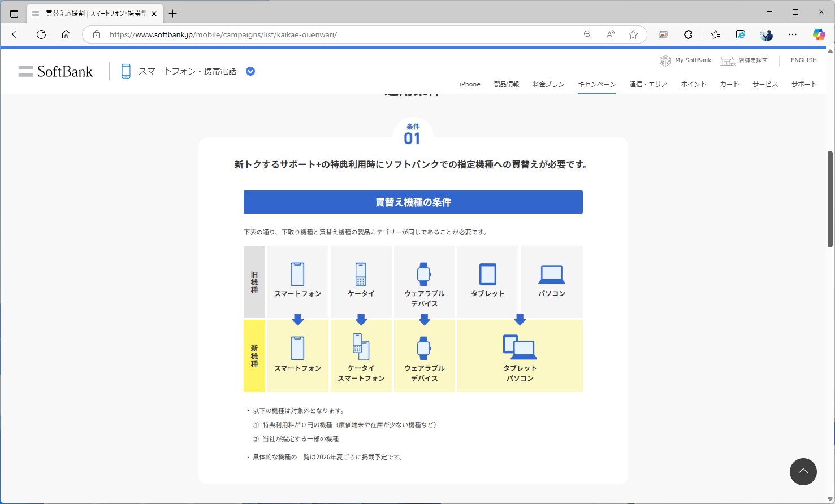This screenshot has height=504, width=835.
Task: Open tab actions menu icon
Action: pos(14,13)
